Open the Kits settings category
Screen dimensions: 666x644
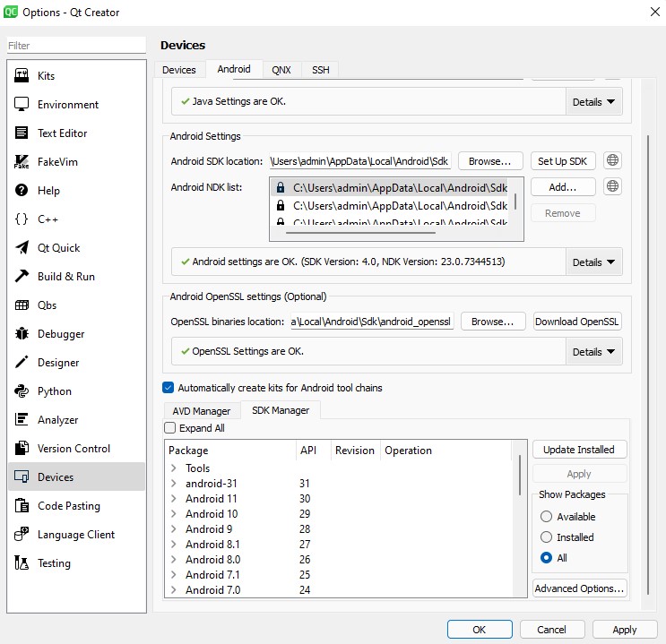coord(46,76)
